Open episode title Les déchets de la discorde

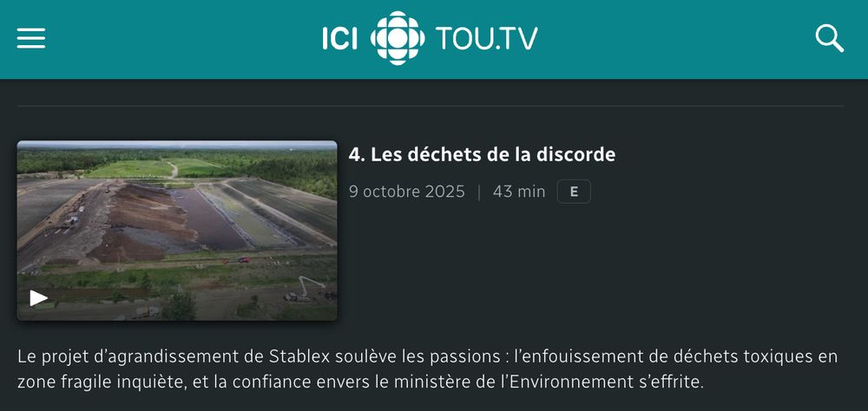pos(482,155)
